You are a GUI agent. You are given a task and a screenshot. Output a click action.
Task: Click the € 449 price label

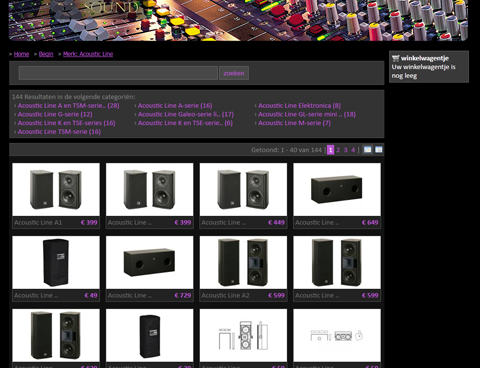click(276, 222)
